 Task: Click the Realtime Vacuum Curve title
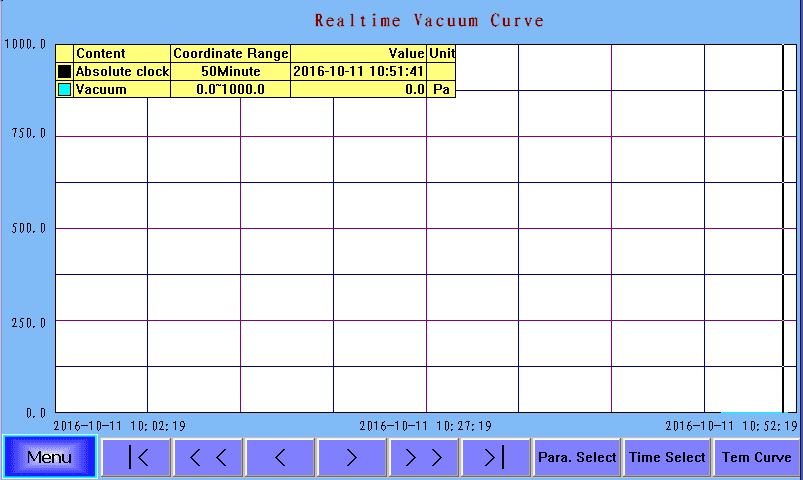(x=429, y=21)
